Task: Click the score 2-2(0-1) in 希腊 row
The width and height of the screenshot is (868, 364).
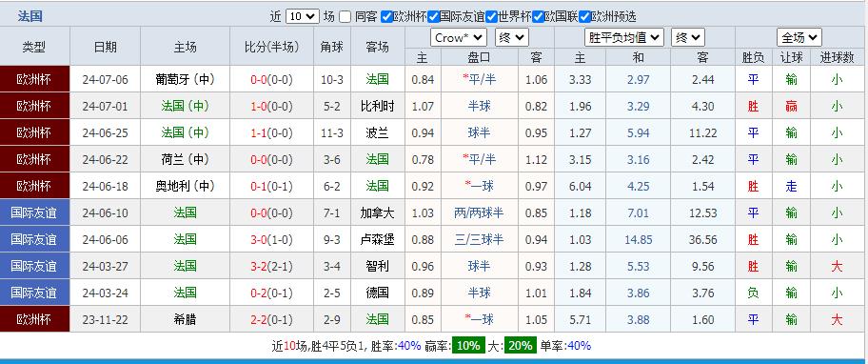Action: [x=271, y=319]
